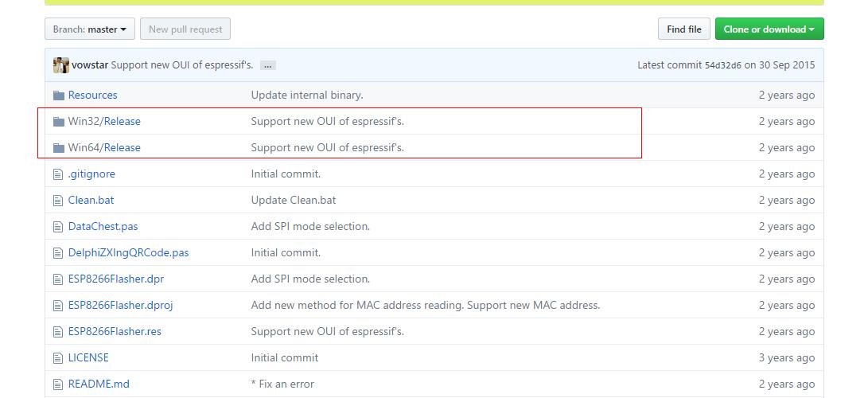Click the Win32/Release folder icon
The height and width of the screenshot is (398, 868).
point(59,121)
